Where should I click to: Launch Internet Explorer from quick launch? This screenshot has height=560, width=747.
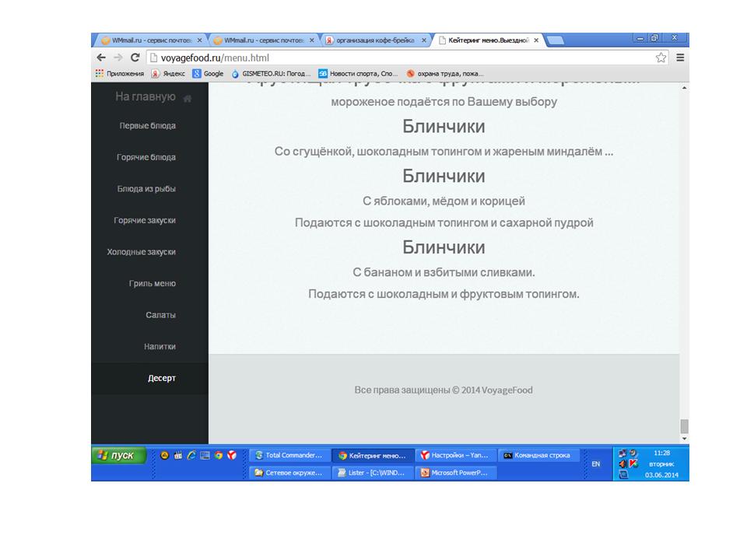[x=191, y=455]
